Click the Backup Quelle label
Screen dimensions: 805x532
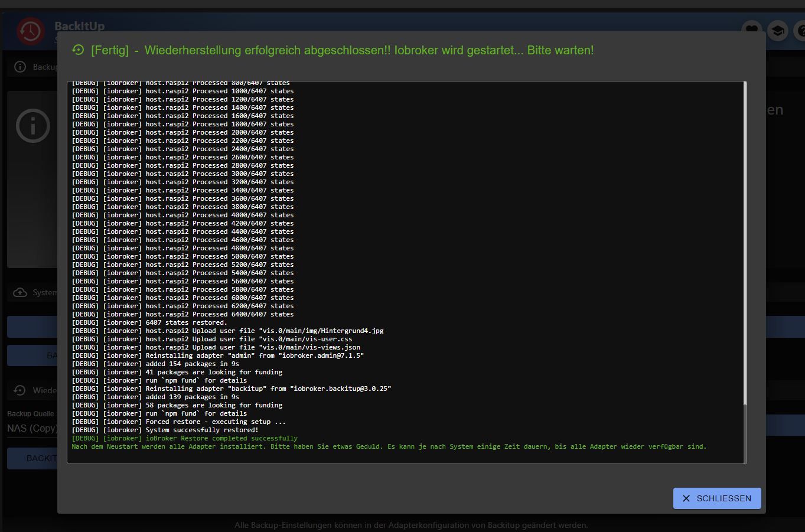31,414
